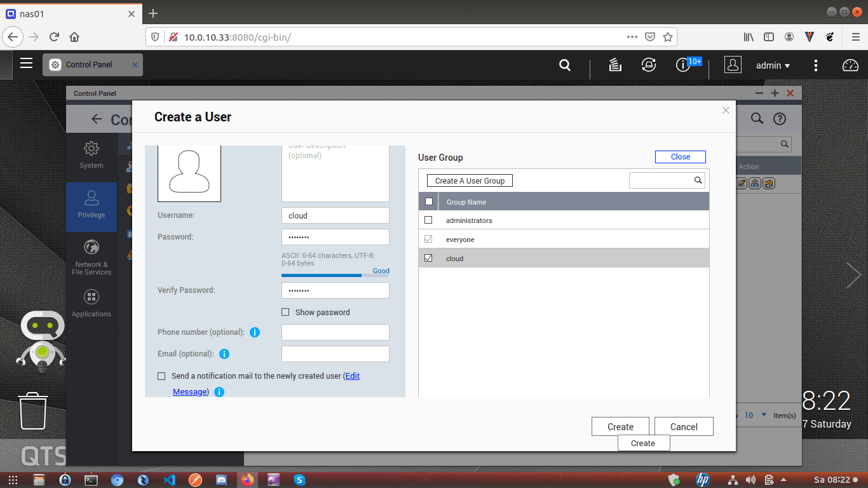The image size is (868, 488).
Task: Save page to Pocket icon
Action: point(650,37)
